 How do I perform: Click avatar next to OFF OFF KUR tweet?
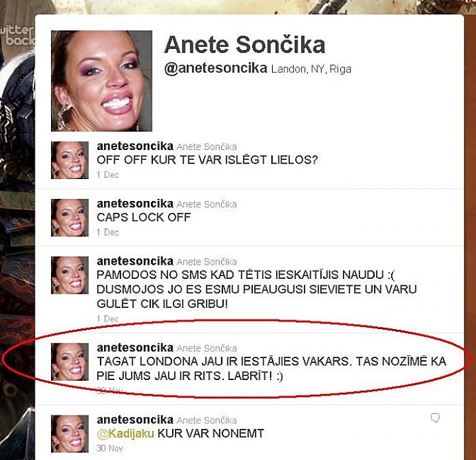pyautogui.click(x=70, y=160)
